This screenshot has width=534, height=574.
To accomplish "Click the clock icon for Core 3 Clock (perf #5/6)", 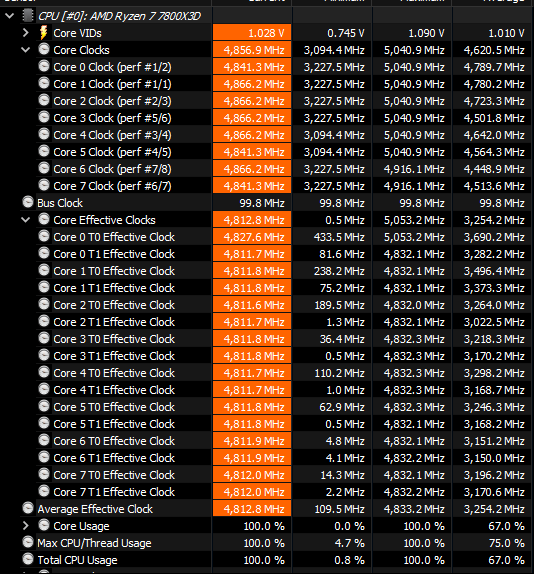I will click(44, 117).
